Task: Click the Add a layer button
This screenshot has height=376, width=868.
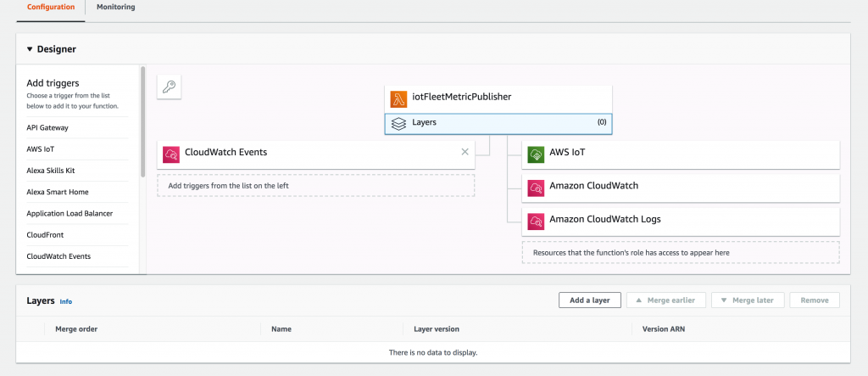Action: point(590,300)
